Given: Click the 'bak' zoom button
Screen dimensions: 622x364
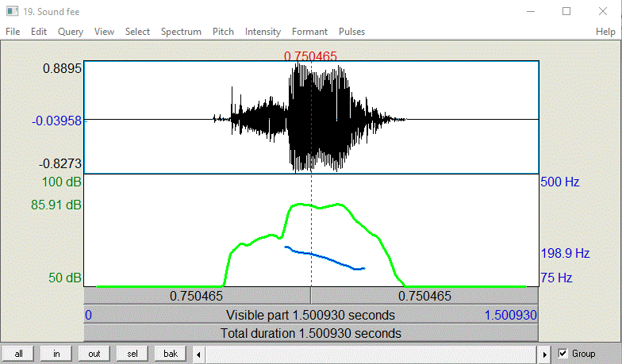Looking at the screenshot, I should pyautogui.click(x=171, y=354).
